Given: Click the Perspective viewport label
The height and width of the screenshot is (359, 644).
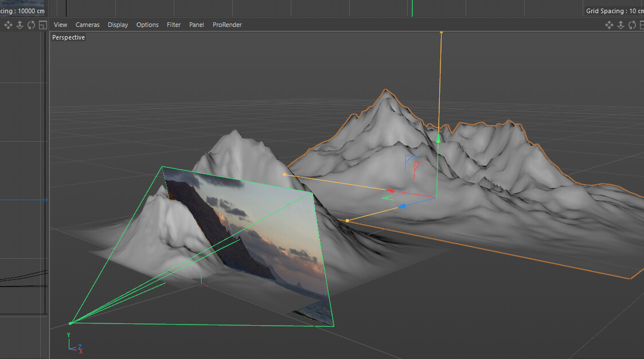Looking at the screenshot, I should [69, 37].
